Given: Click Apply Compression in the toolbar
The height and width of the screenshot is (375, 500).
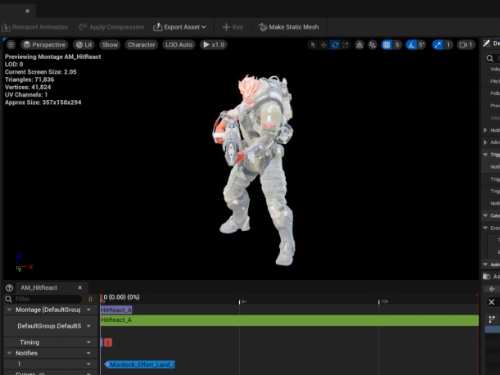Looking at the screenshot, I should click(111, 27).
